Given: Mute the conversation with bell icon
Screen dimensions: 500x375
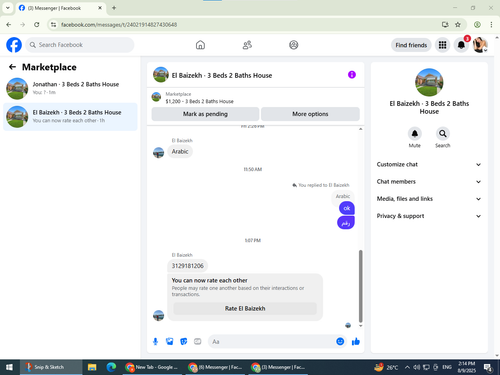Looking at the screenshot, I should (x=415, y=134).
